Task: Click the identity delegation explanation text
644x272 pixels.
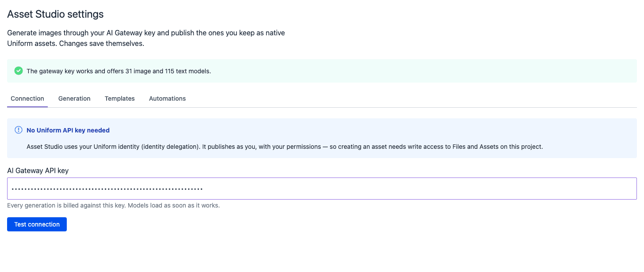Action: click(x=284, y=147)
